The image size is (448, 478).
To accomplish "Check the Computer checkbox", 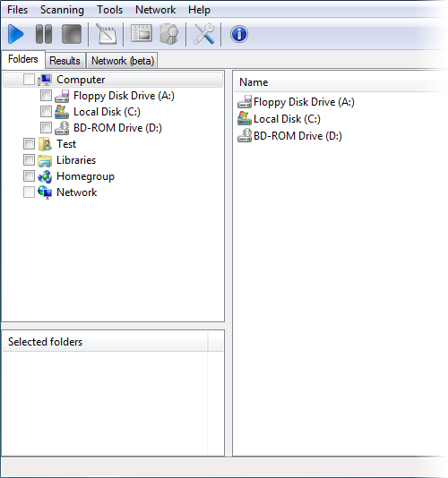I will click(x=29, y=80).
